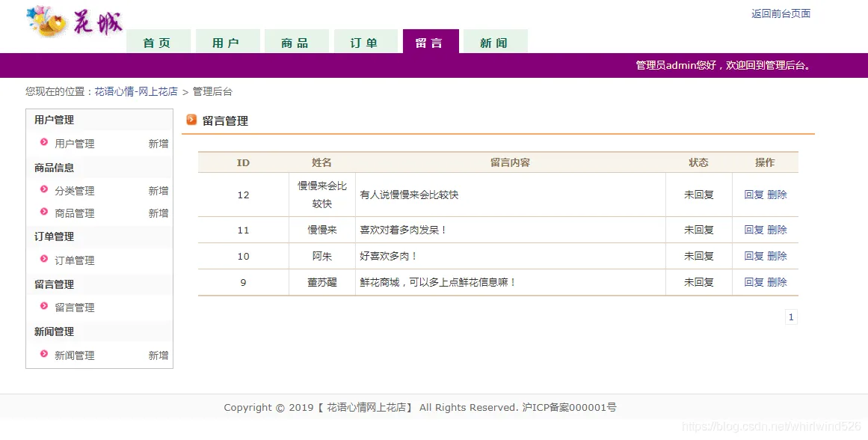Reply to 董苏醒's message

[754, 282]
